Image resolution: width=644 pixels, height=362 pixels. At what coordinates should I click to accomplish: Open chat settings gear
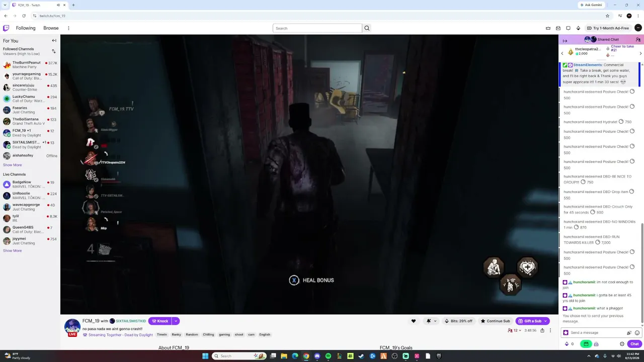pos(622,344)
